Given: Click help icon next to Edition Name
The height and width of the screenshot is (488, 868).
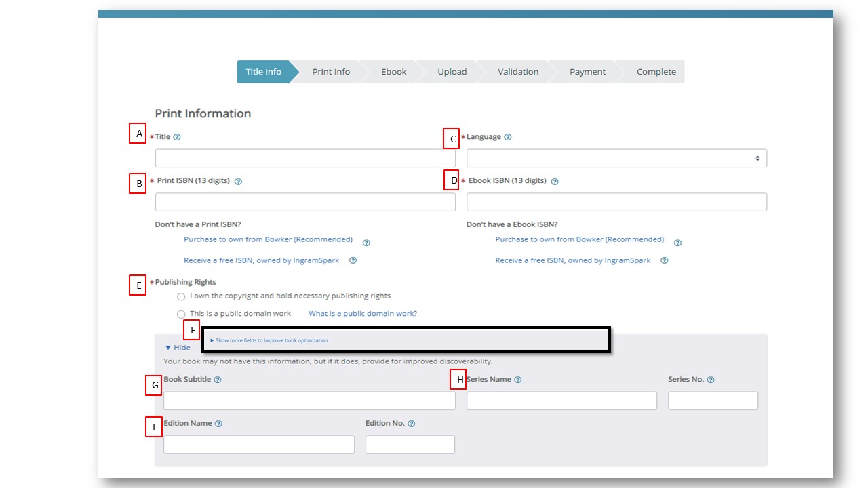Looking at the screenshot, I should point(219,424).
